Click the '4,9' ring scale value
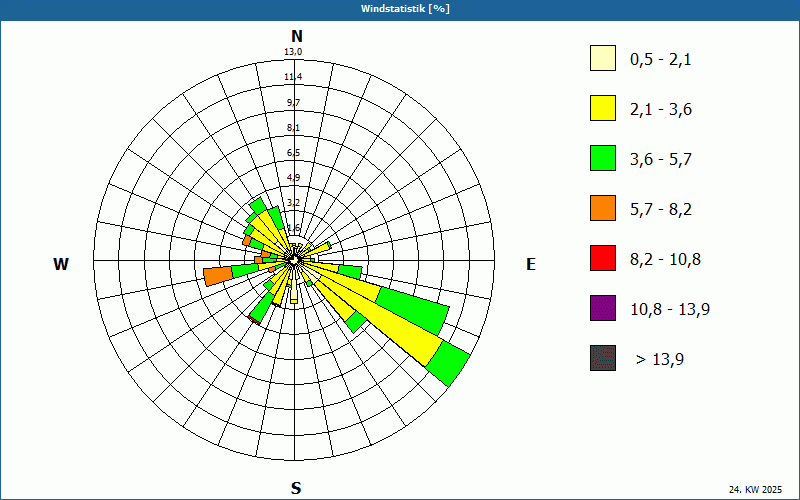This screenshot has height=500, width=800. click(293, 178)
